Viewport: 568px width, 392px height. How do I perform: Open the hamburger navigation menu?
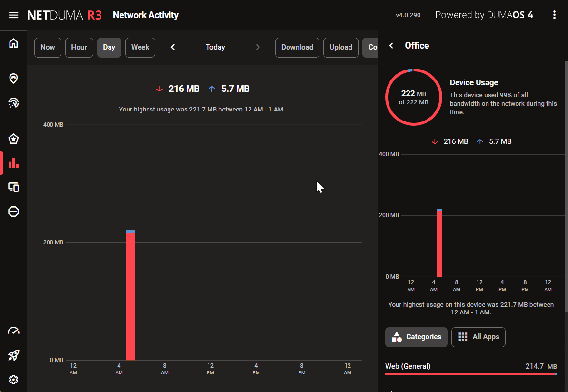13,15
